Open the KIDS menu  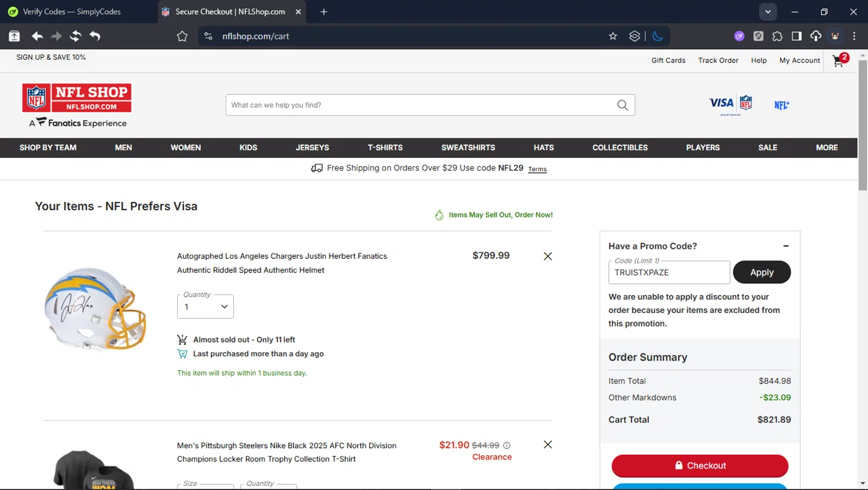point(248,148)
